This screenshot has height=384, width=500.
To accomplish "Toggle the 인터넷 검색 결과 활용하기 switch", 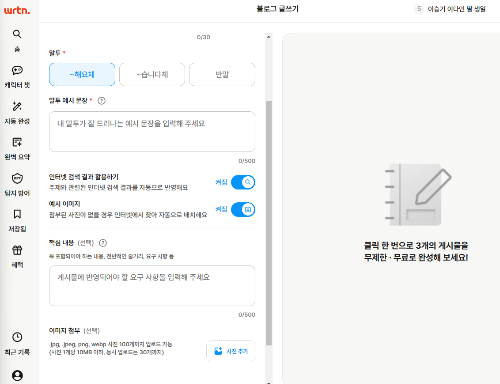I will click(243, 182).
